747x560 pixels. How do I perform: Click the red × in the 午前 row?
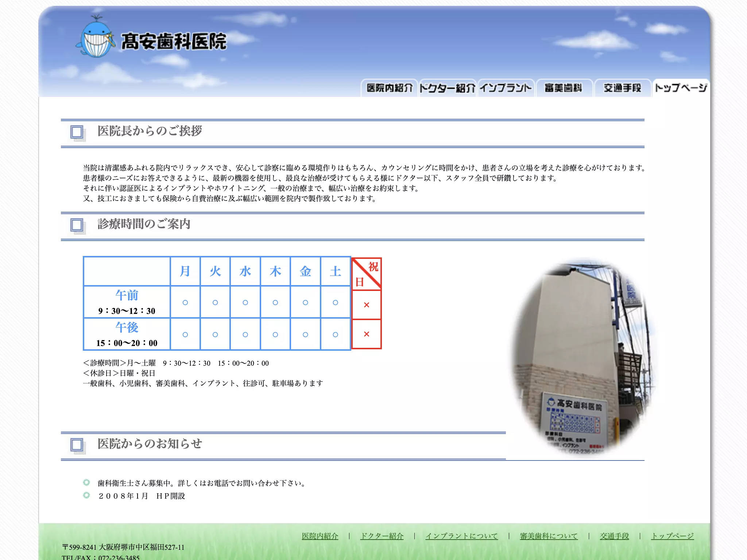[367, 305]
